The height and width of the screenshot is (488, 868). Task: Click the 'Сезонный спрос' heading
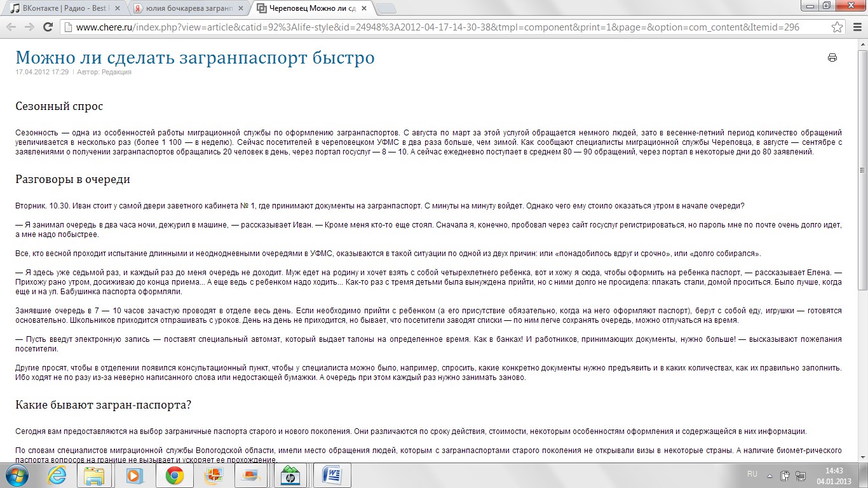click(59, 106)
